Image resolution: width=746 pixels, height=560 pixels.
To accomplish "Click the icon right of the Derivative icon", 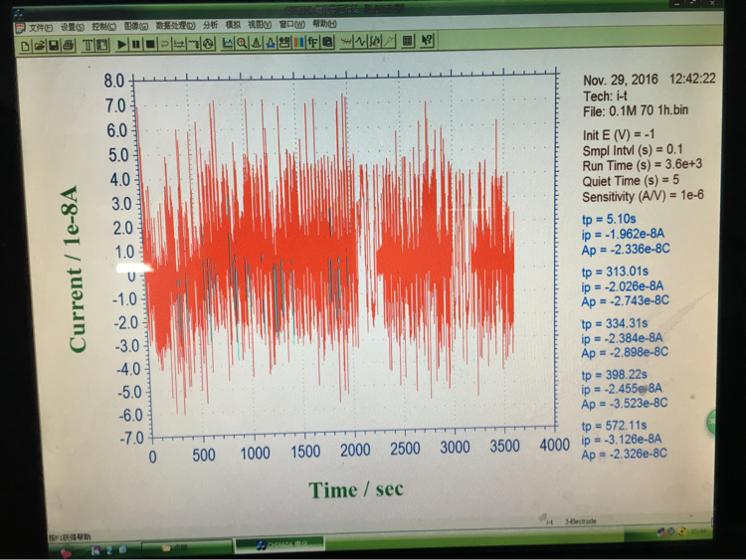I will (x=375, y=42).
